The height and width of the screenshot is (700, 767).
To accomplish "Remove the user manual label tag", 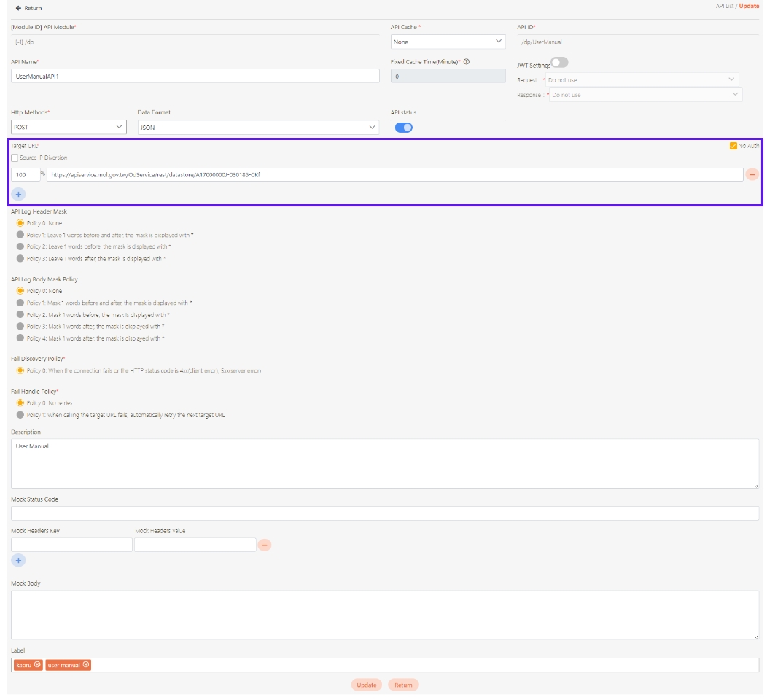I will pyautogui.click(x=86, y=664).
